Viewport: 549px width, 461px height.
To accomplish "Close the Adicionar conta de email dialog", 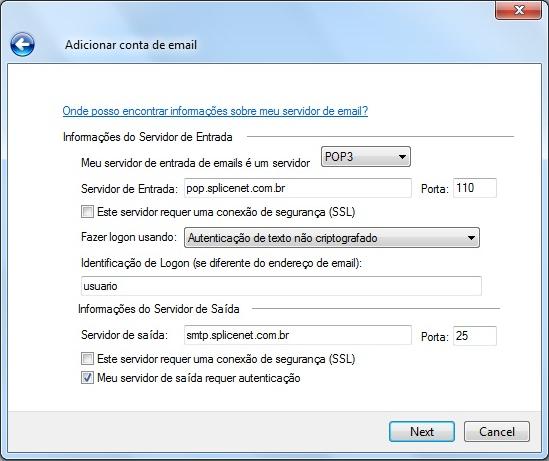I will [x=519, y=10].
